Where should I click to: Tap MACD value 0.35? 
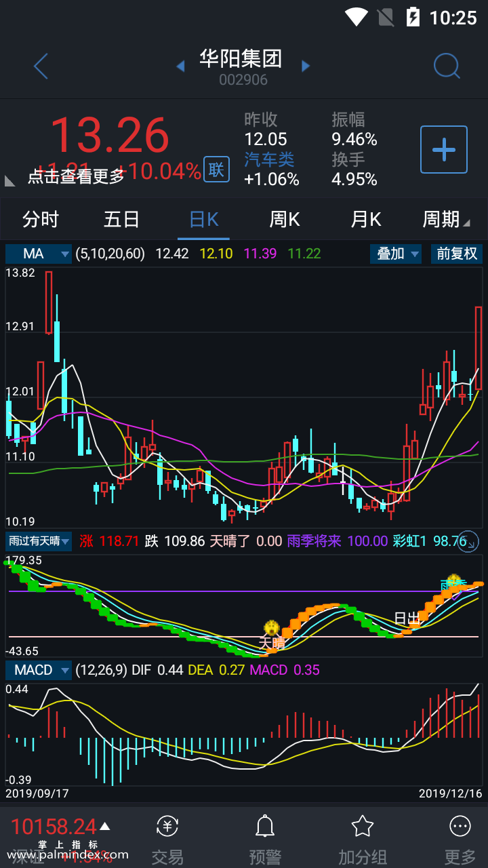click(307, 670)
